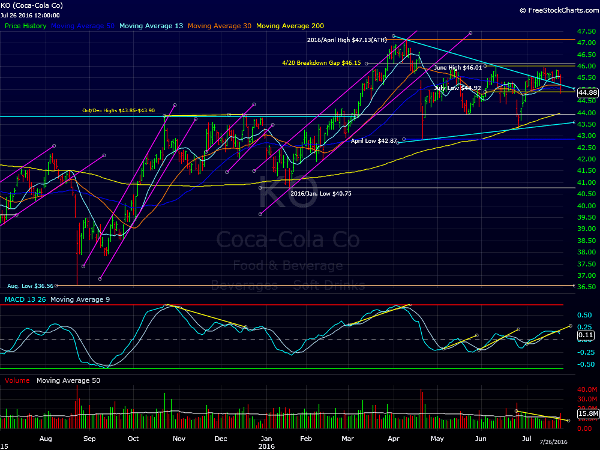The height and width of the screenshot is (450, 600).
Task: Select Mar on the time axis
Action: click(347, 439)
